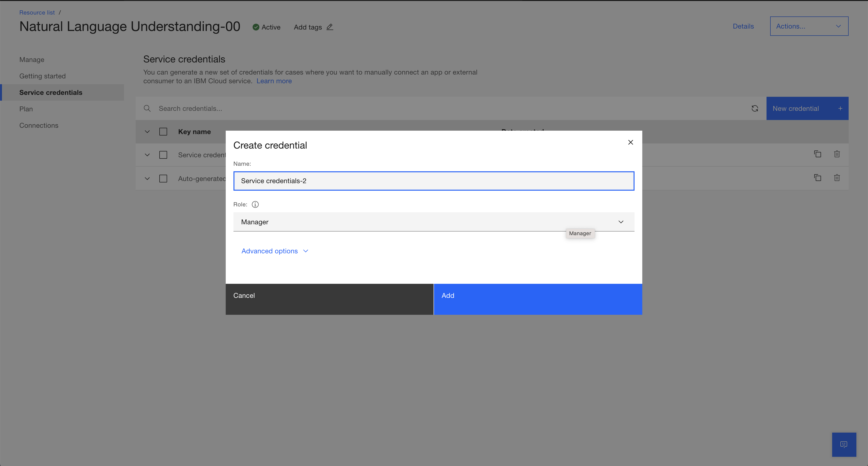Check the Service credentials row checkbox
This screenshot has width=868, height=466.
[163, 155]
